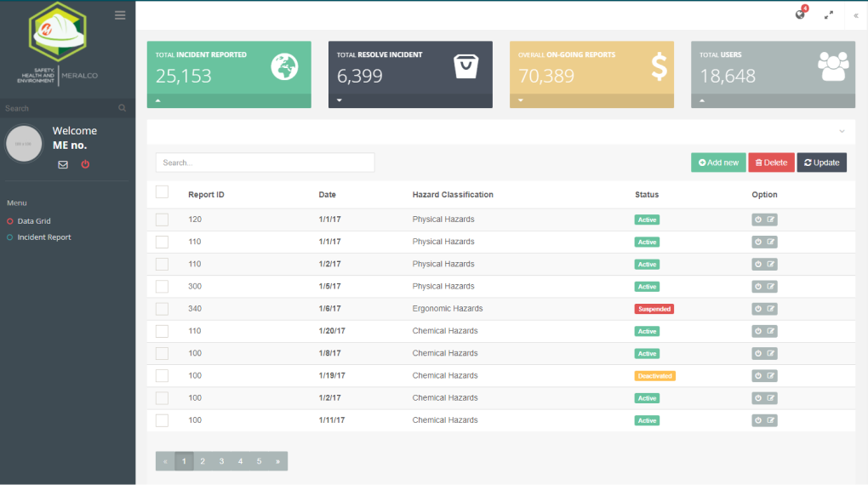Image resolution: width=868 pixels, height=485 pixels.
Task: Expand the Total Resolve Incident card dropdown arrow
Action: click(339, 100)
